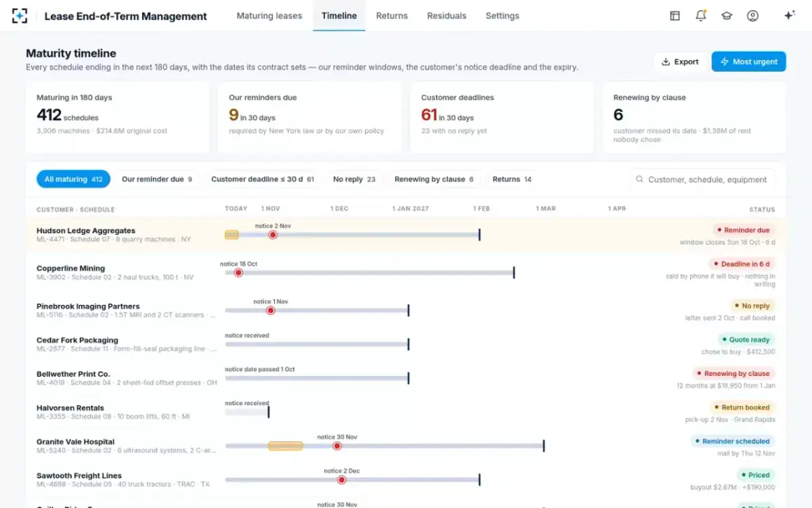The width and height of the screenshot is (812, 508).
Task: Open Cedar Fork Packaging row
Action: 406,345
